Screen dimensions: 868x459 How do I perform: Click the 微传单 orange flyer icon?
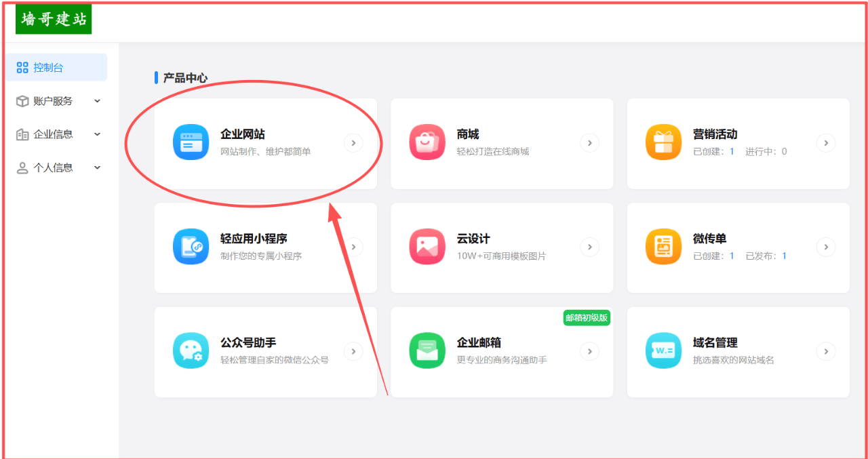(663, 247)
